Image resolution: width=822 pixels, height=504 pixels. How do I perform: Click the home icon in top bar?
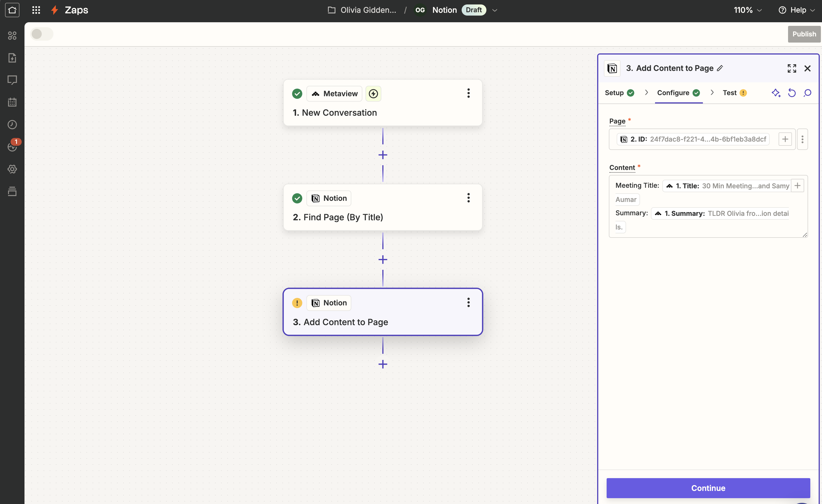[x=12, y=10]
